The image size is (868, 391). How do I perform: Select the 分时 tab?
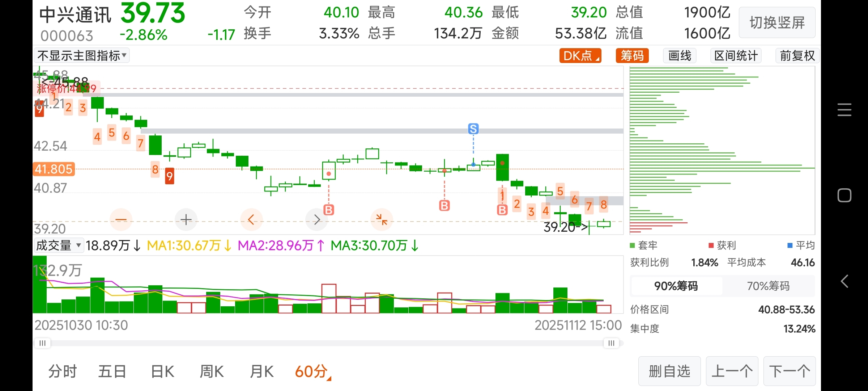(63, 371)
